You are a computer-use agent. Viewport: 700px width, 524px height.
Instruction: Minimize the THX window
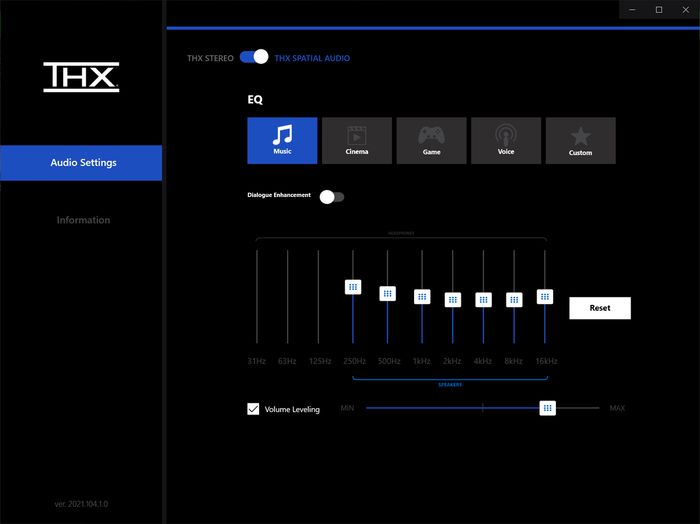(x=632, y=9)
